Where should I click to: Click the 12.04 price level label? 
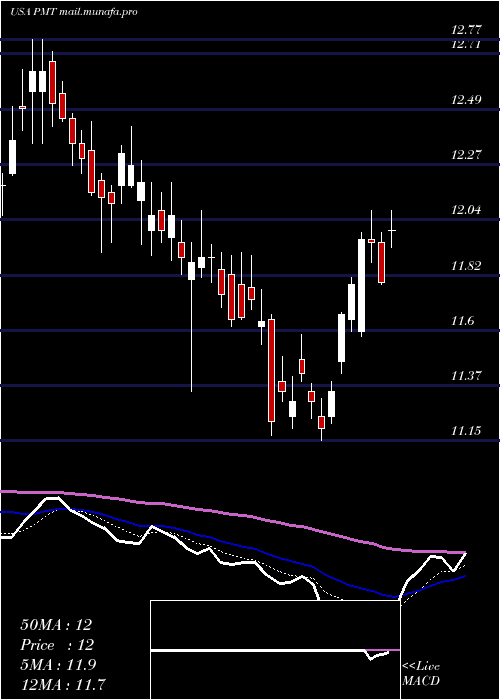(467, 210)
